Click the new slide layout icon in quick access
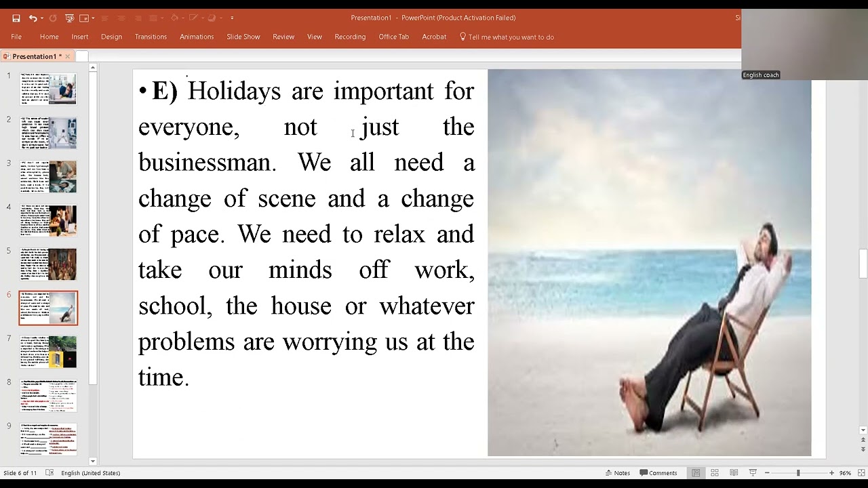The image size is (868, 488). 84,18
